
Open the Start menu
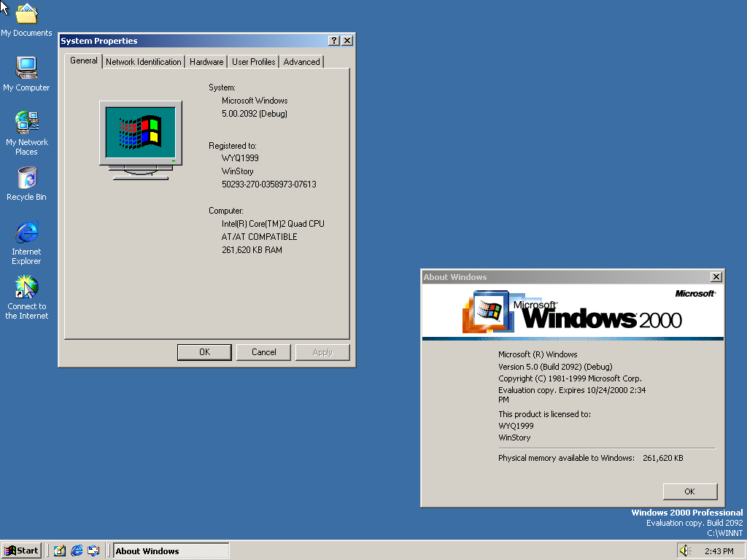click(21, 551)
